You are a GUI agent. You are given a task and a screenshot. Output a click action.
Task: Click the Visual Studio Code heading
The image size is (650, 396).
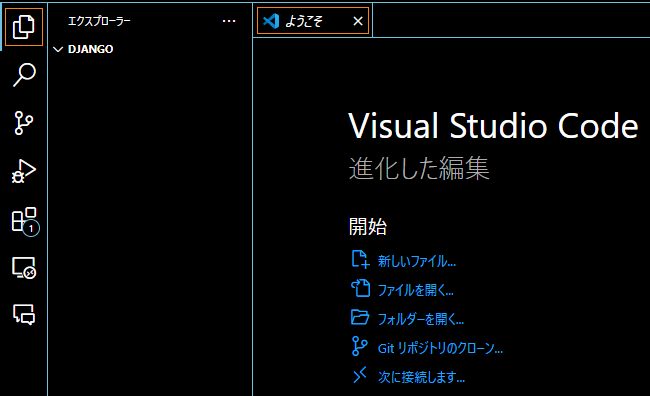tap(493, 126)
